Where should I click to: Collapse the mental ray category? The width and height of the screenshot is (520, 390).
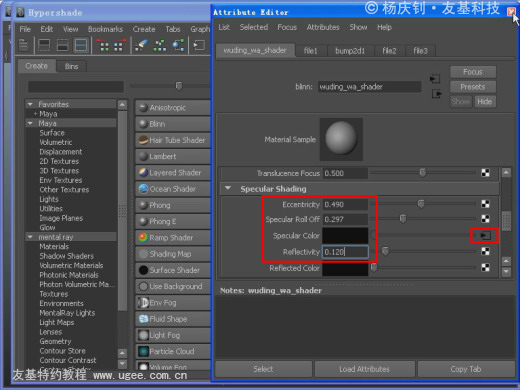pos(30,237)
